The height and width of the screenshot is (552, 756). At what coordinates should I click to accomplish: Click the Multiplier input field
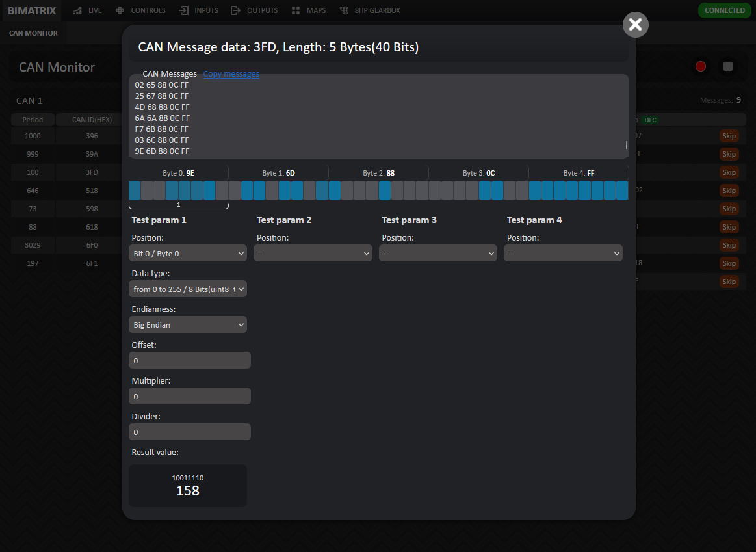(189, 396)
